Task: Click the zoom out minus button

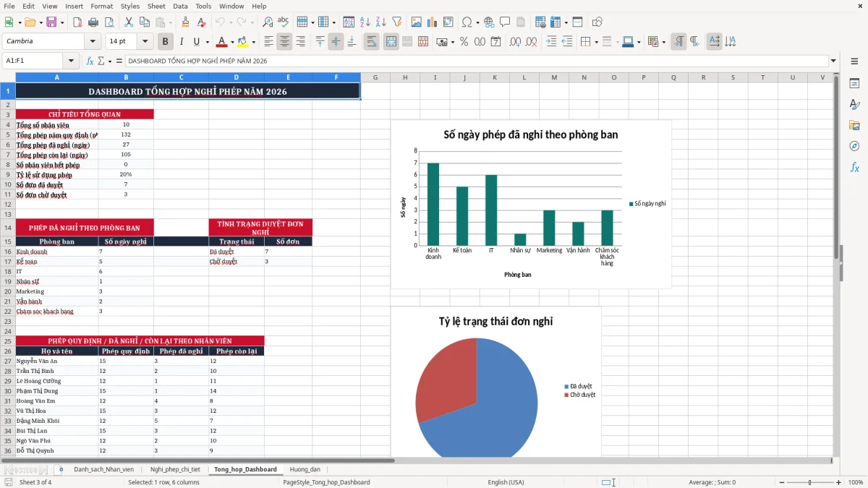Action: [780, 482]
